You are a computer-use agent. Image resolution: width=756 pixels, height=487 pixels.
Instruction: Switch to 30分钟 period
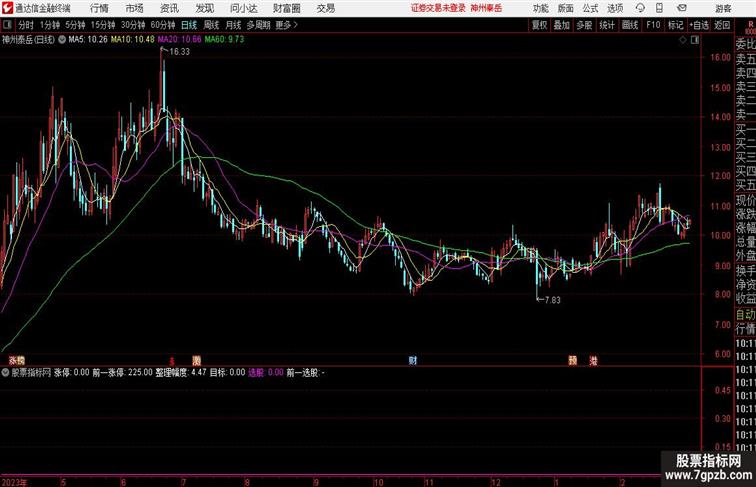pos(133,25)
